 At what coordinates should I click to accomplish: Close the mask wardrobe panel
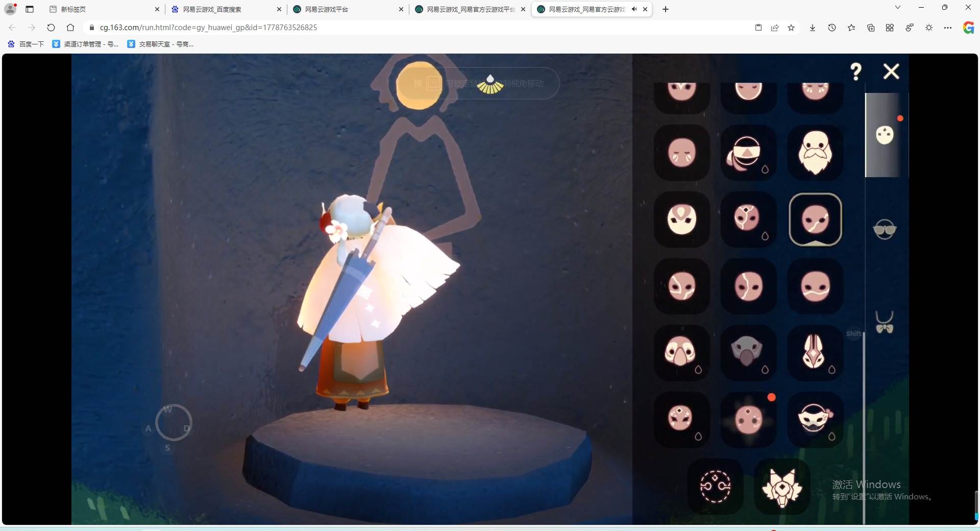891,71
